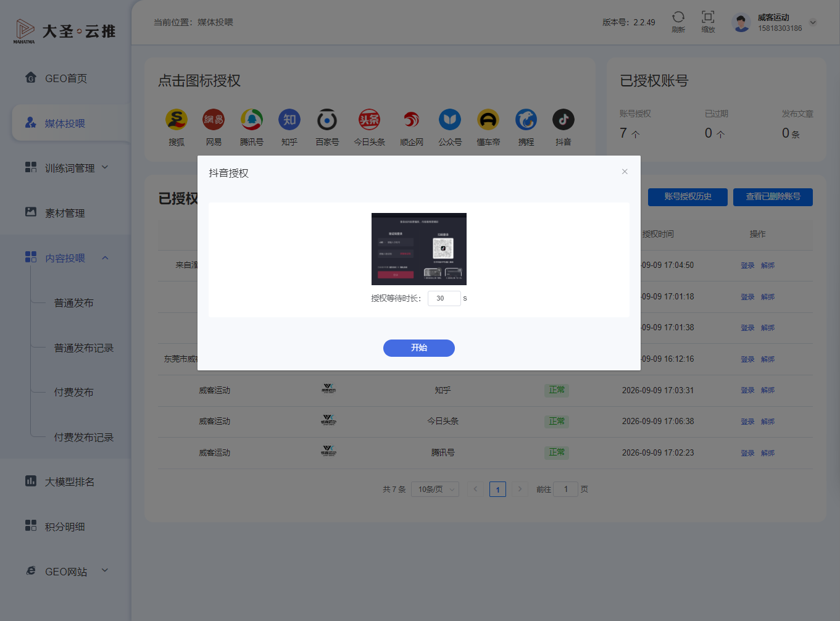The width and height of the screenshot is (840, 621).
Task: Click the 知乎 platform icon
Action: point(289,120)
